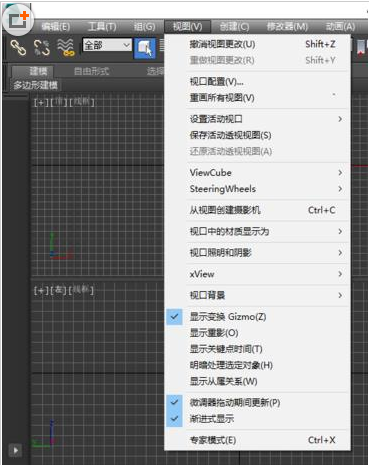Click the [+] label of the left (左) viewport

tap(41, 290)
